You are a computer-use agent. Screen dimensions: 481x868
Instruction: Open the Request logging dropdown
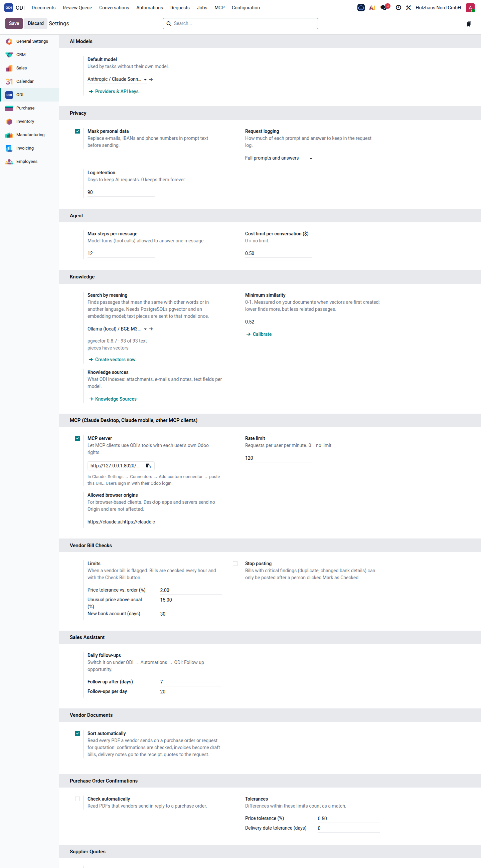279,158
